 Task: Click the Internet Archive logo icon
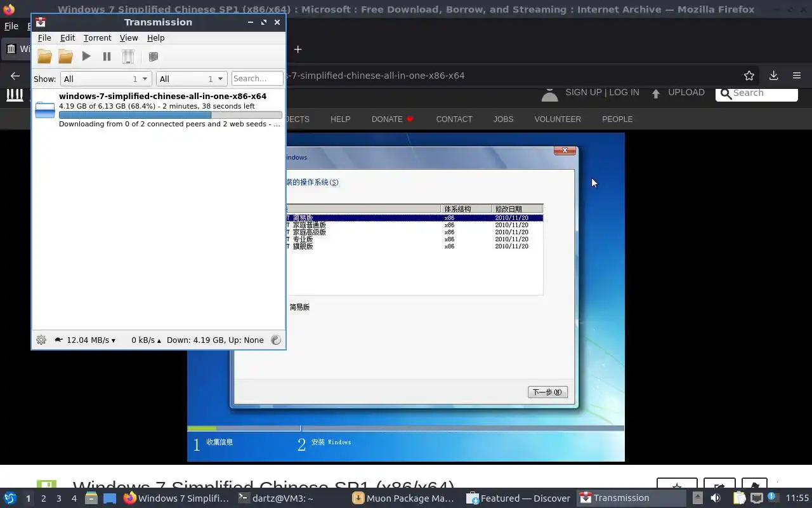pyautogui.click(x=15, y=95)
